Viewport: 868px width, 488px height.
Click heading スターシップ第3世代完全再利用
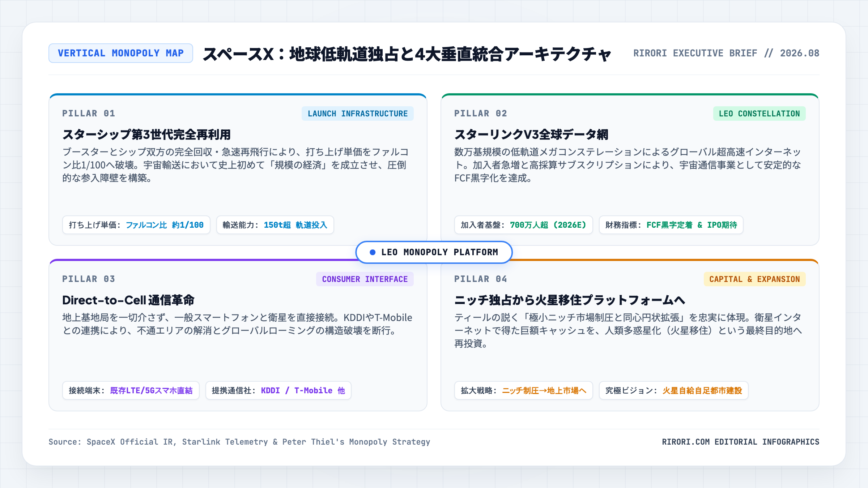tap(147, 134)
